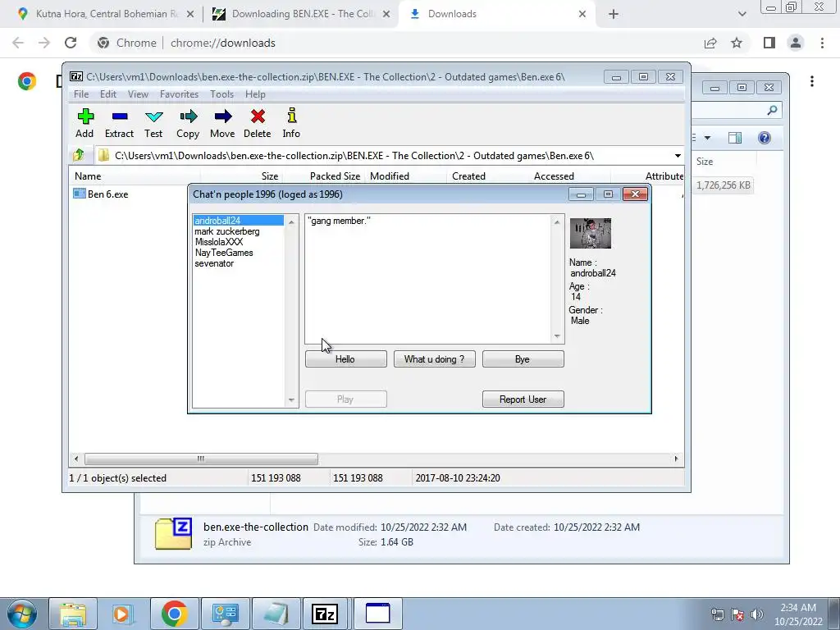This screenshot has height=630, width=840.
Task: Open the Edit menu in 7-Zip
Action: point(108,94)
